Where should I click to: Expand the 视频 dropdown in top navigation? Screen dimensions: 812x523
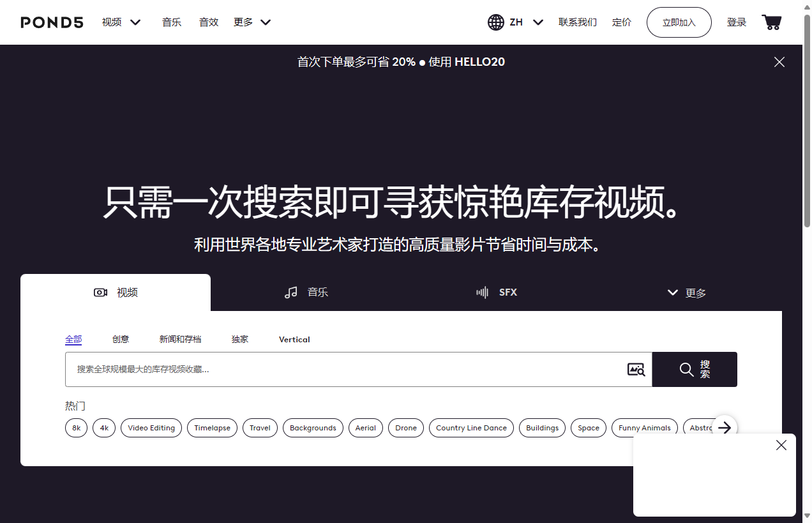(121, 22)
